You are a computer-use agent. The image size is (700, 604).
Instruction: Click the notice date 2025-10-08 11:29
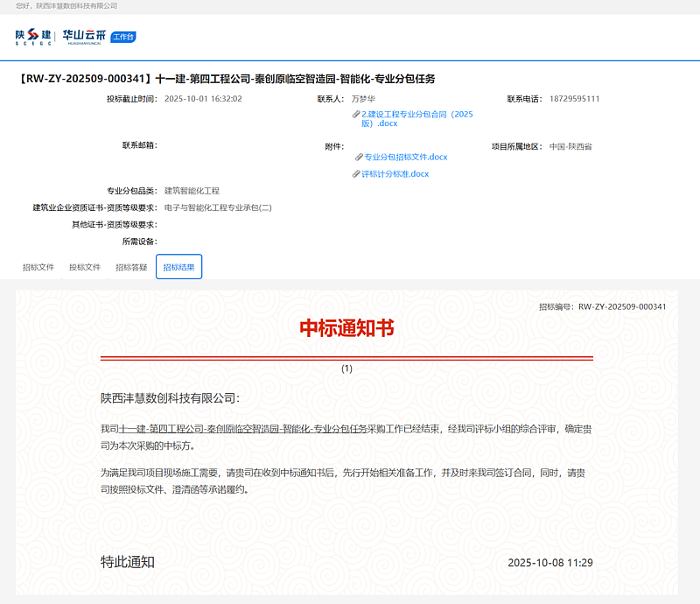[549, 563]
